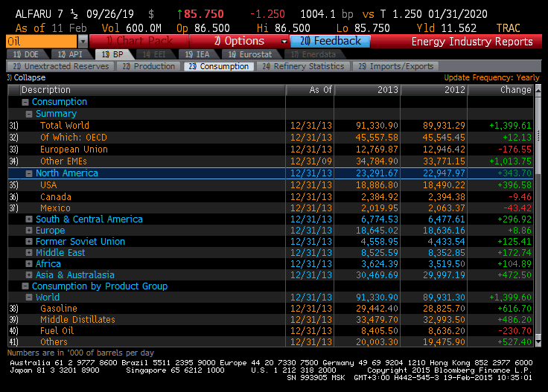Viewport: 548px width, 392px height.
Task: Click the Change column header
Action: (500, 90)
